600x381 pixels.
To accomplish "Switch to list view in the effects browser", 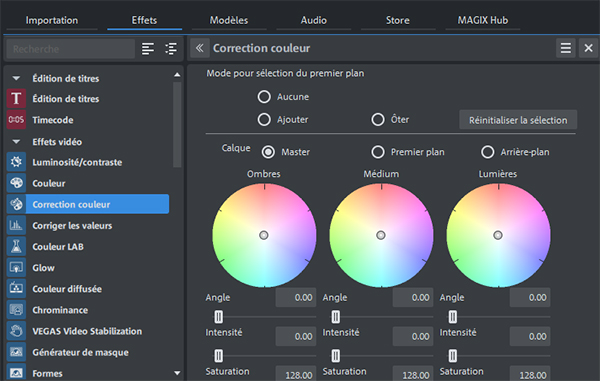I will pyautogui.click(x=148, y=49).
